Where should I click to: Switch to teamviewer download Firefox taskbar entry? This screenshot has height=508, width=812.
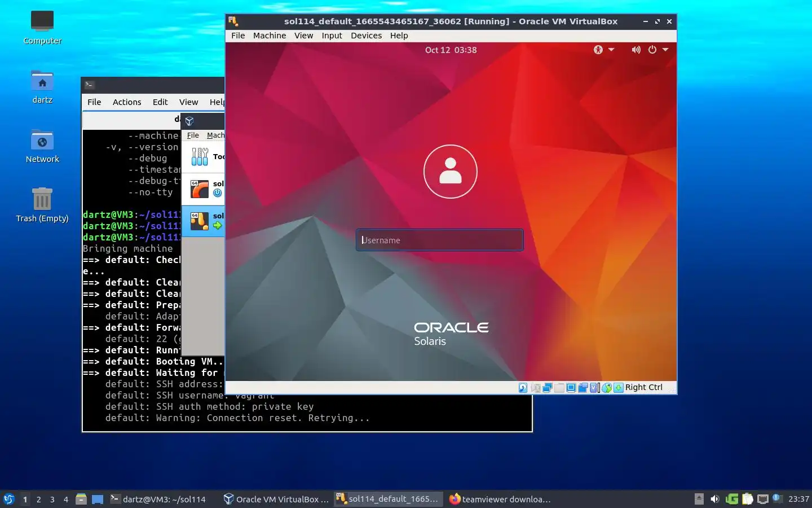point(501,499)
